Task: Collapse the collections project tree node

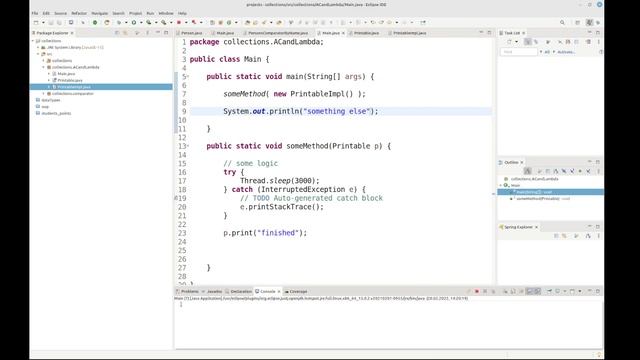Action: [x=33, y=41]
